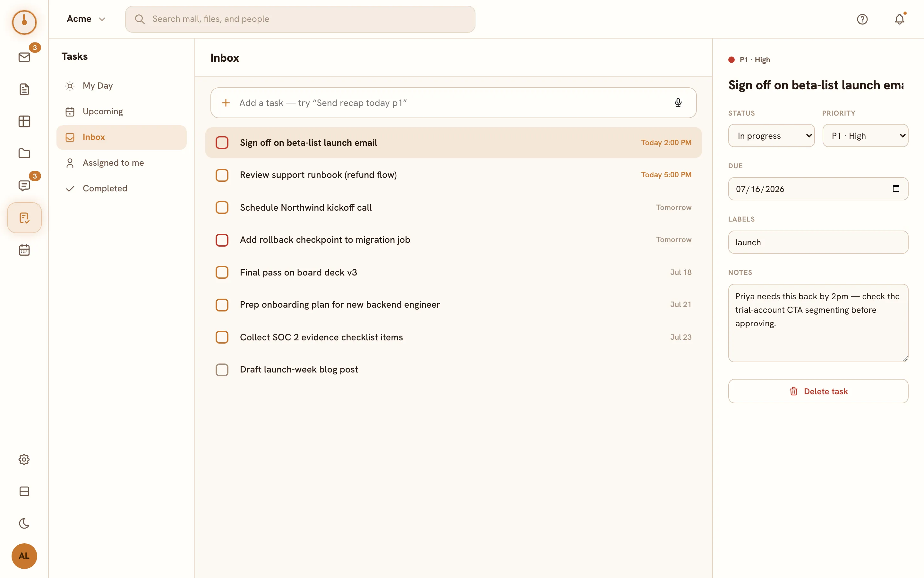Go to My Day view
Screen dimensions: 924x578
click(121, 86)
